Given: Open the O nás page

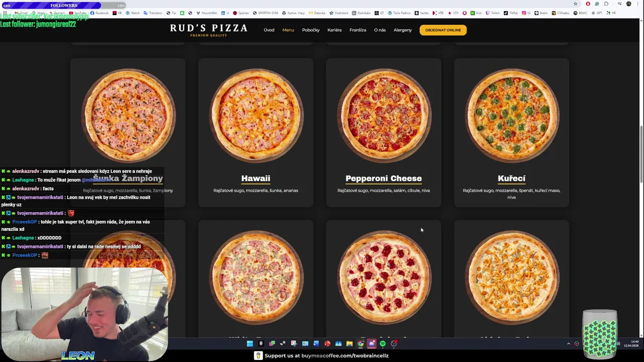Looking at the screenshot, I should 380,30.
